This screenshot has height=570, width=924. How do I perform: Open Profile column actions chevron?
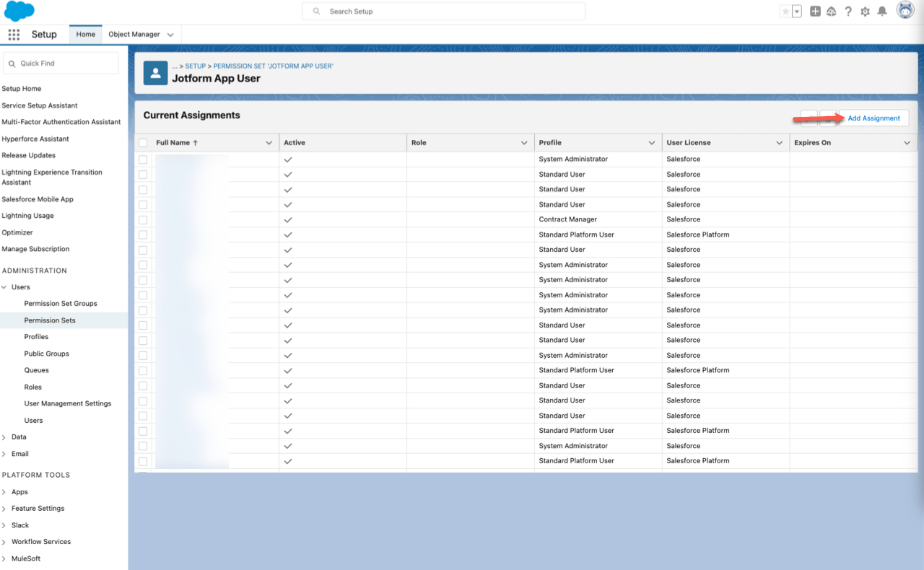[653, 143]
